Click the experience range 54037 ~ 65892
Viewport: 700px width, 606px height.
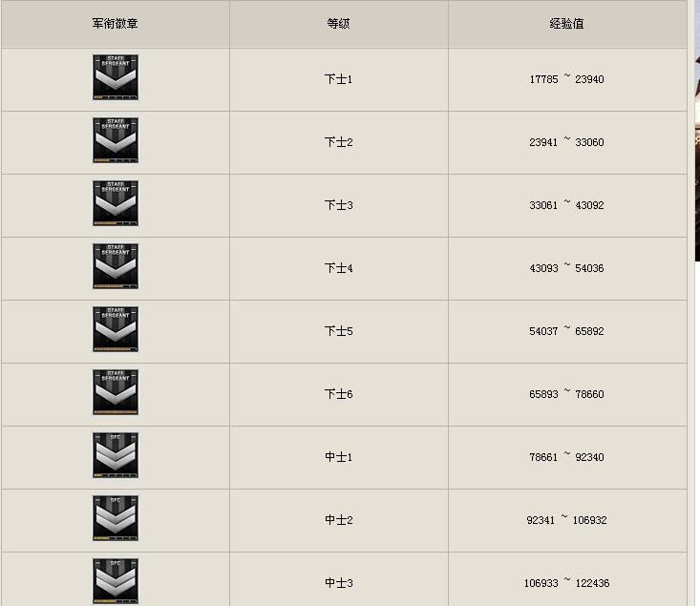[x=566, y=331]
